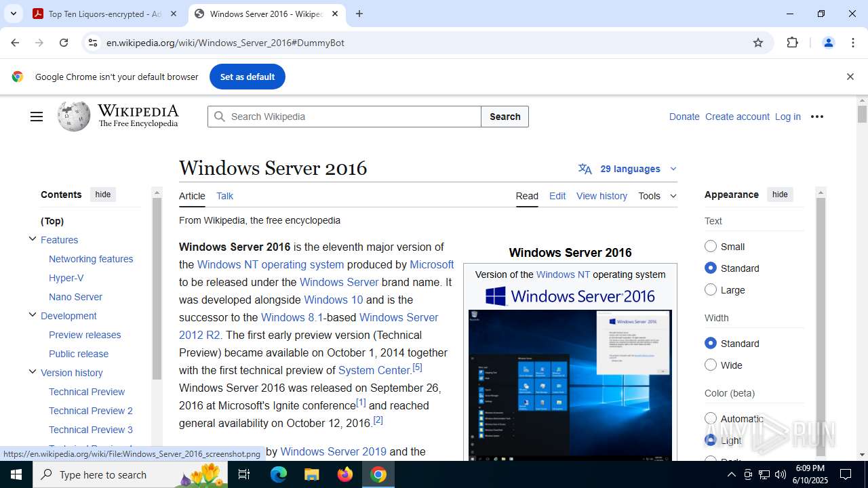This screenshot has height=488, width=868.
Task: Open Chrome extensions menu
Action: (x=792, y=43)
